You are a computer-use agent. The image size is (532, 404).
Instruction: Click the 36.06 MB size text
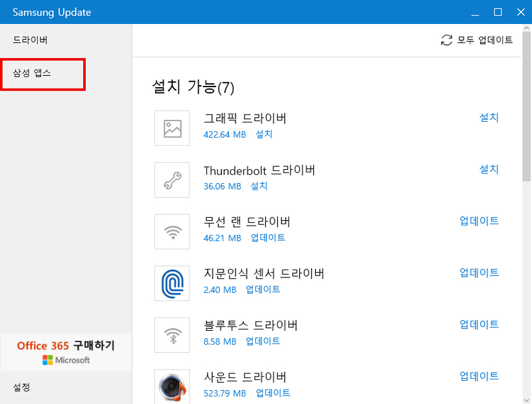(x=222, y=186)
